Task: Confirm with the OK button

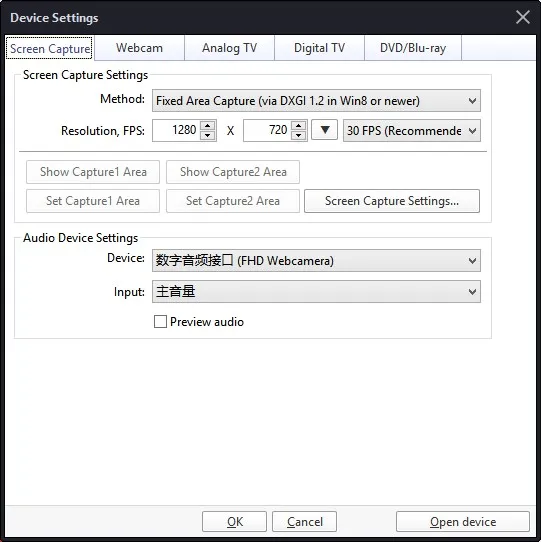Action: (x=234, y=522)
